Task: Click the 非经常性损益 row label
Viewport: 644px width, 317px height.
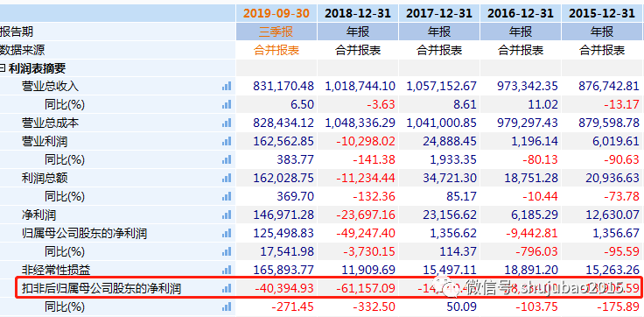Action: click(56, 270)
